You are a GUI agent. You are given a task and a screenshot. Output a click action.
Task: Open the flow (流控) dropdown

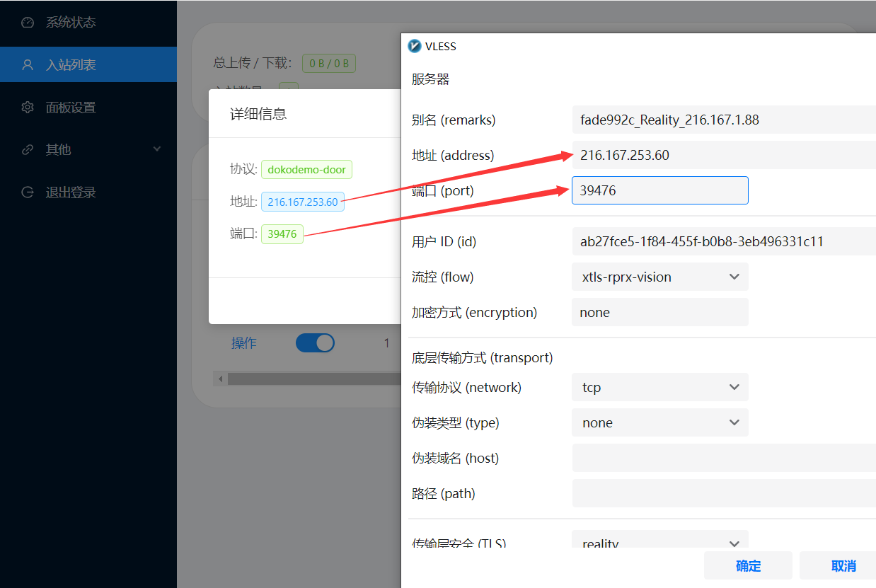(659, 277)
